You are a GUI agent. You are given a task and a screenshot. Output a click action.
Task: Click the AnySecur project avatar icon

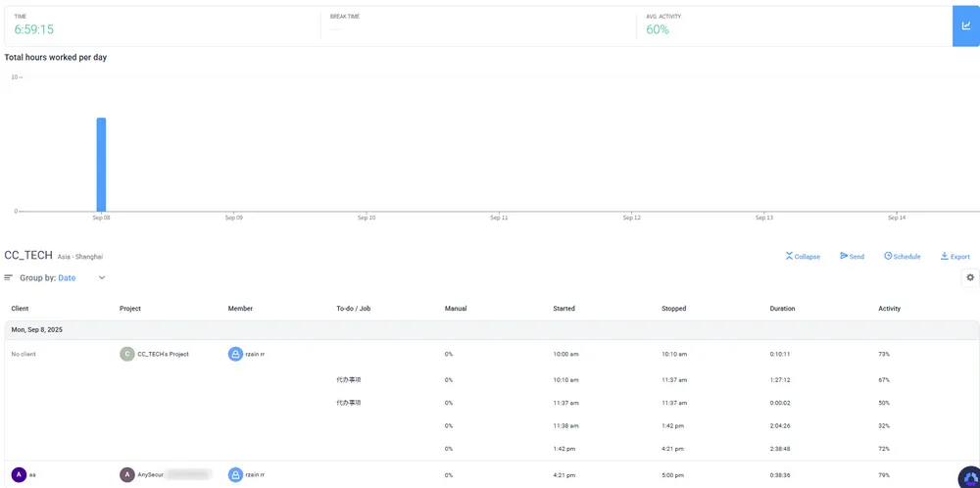coord(127,475)
